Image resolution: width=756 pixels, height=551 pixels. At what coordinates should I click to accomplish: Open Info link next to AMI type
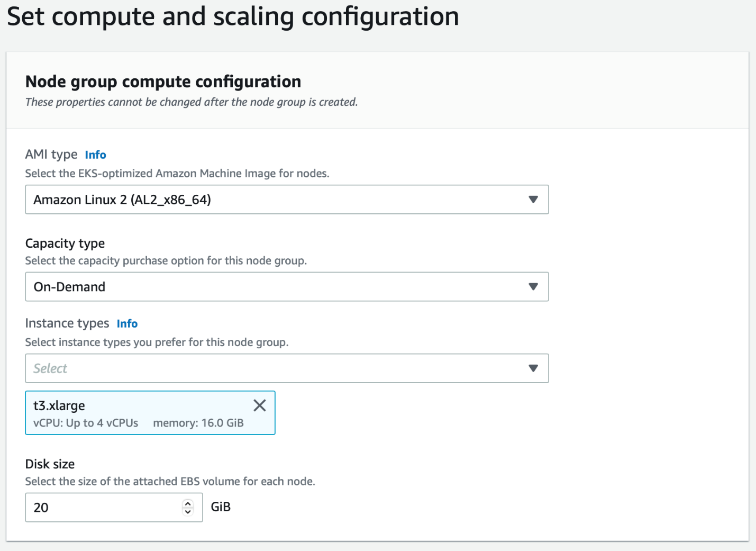pyautogui.click(x=95, y=155)
